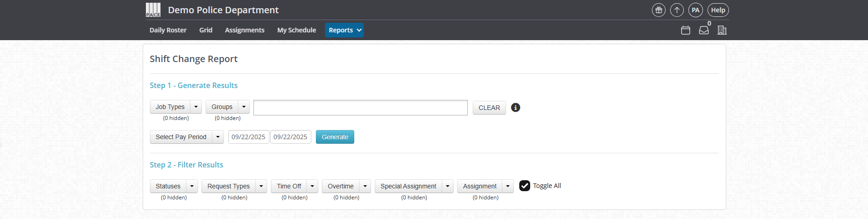
Task: Click the start date field
Action: (x=248, y=137)
